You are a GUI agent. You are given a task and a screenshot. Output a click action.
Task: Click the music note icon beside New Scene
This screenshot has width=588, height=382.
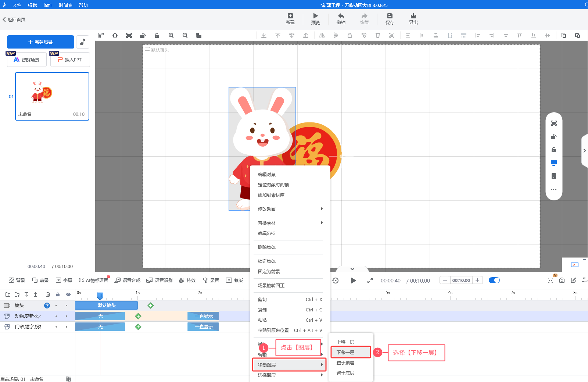click(x=83, y=42)
